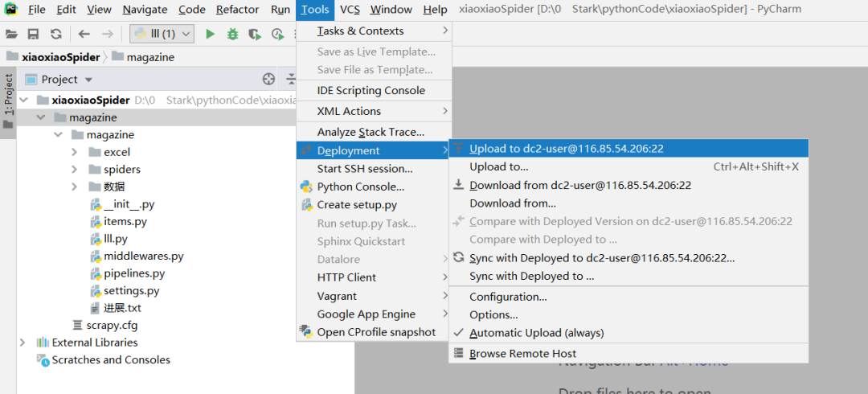Toggle Automatic Upload (always) option

pos(536,333)
